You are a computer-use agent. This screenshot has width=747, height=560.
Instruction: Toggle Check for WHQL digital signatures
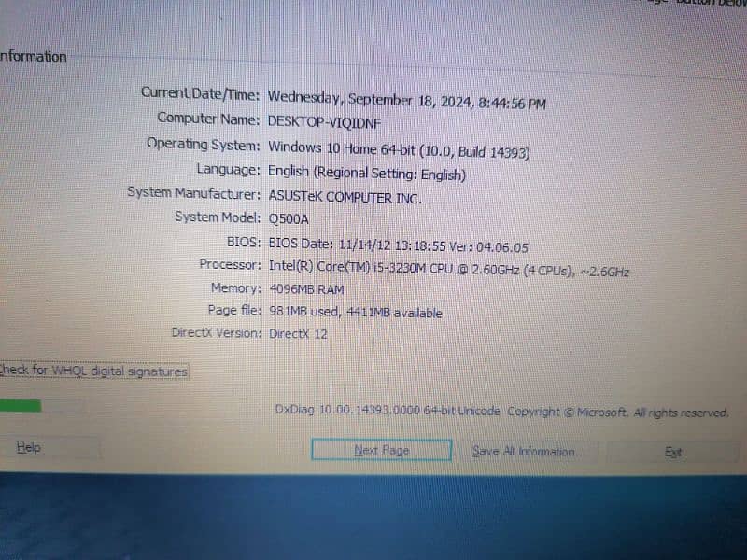tap(93, 371)
